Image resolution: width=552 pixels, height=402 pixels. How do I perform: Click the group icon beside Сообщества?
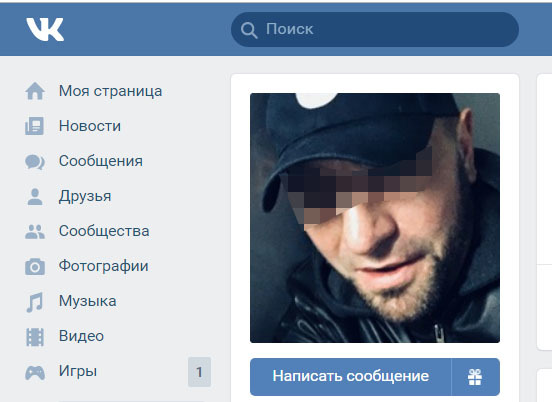(x=35, y=232)
